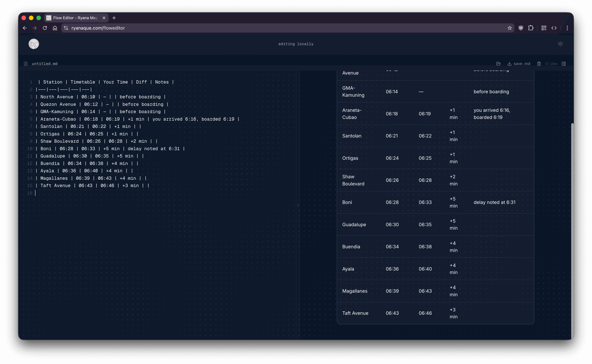592x364 pixels.
Task: Click editor line with North Avenue
Action: tap(101, 97)
